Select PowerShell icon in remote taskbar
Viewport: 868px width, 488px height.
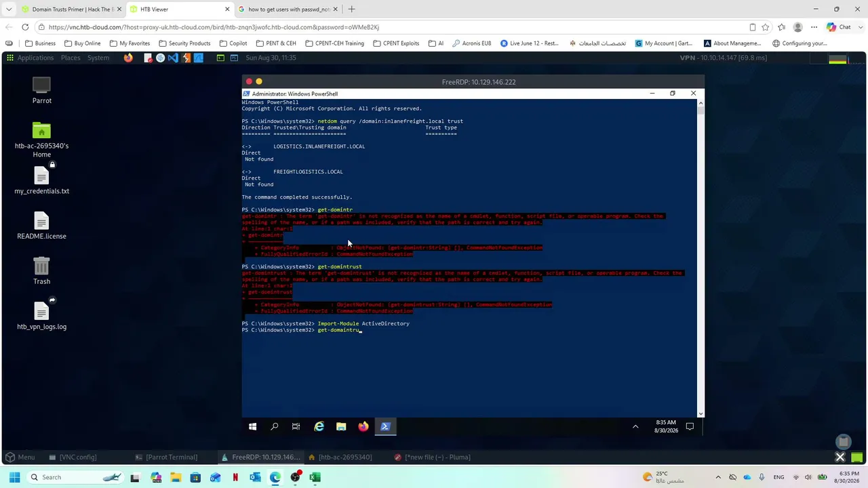point(385,426)
